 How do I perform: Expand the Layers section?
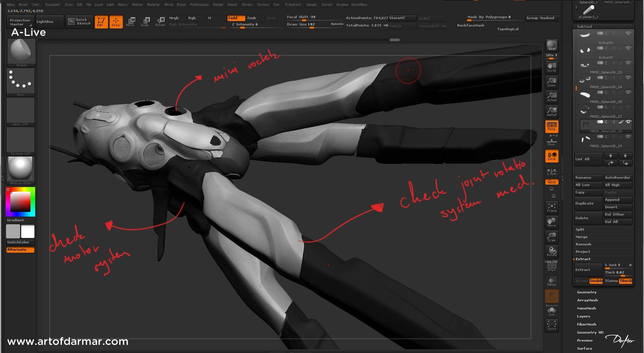pyautogui.click(x=583, y=316)
